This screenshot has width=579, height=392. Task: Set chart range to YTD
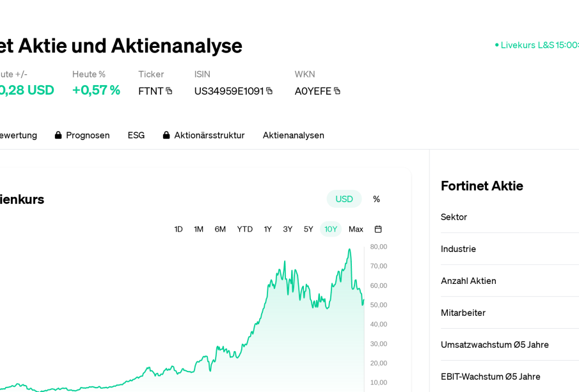(x=245, y=229)
